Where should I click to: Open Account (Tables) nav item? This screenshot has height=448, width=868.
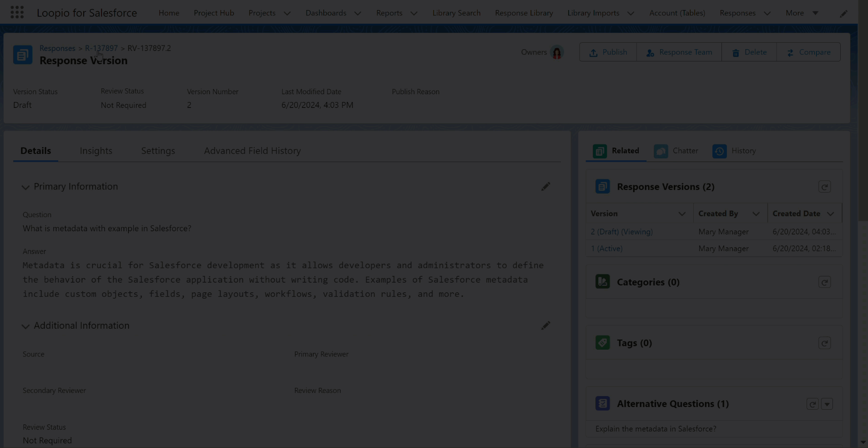point(677,13)
